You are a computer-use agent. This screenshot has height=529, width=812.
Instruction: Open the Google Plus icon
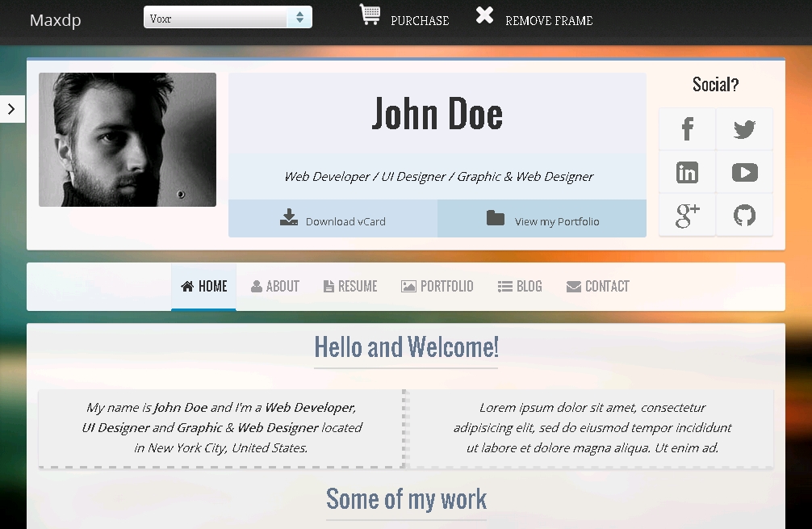point(688,215)
